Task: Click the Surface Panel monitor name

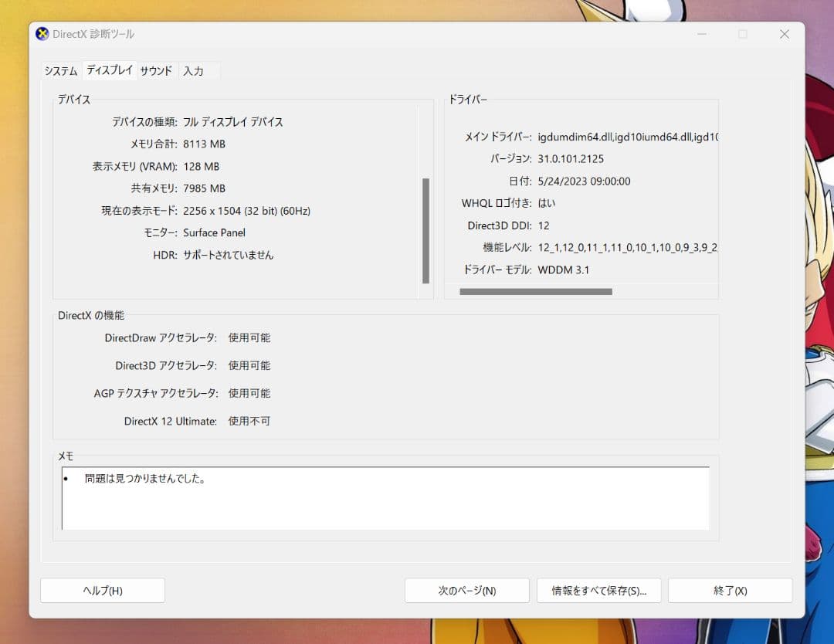Action: pos(216,232)
